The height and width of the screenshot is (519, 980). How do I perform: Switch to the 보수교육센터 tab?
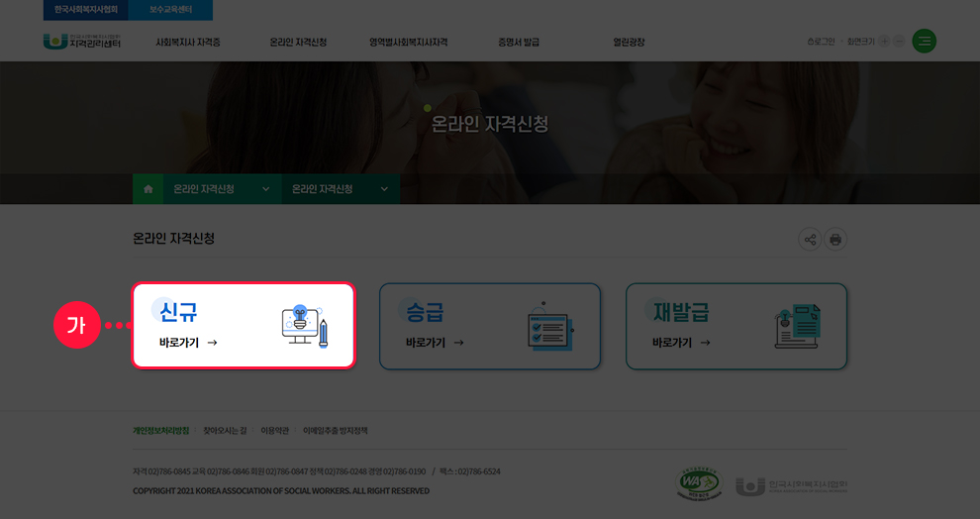171,10
